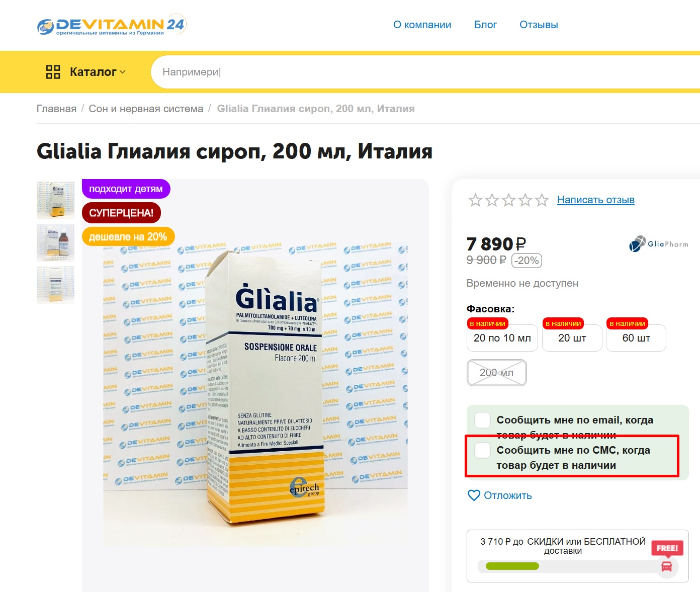Click the catalog grid icon
The image size is (700, 592).
53,72
